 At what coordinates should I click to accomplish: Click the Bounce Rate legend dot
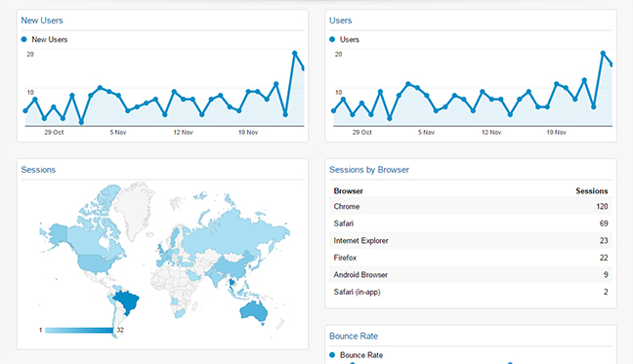tap(332, 355)
